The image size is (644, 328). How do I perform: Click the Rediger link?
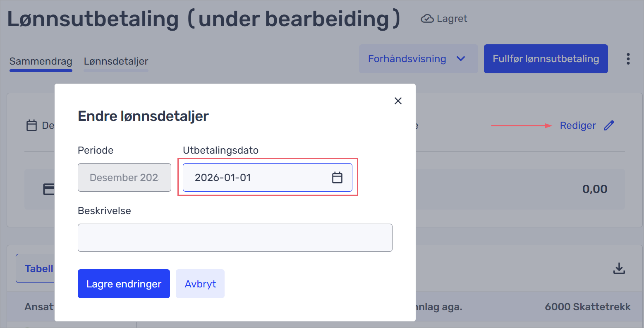pyautogui.click(x=577, y=125)
